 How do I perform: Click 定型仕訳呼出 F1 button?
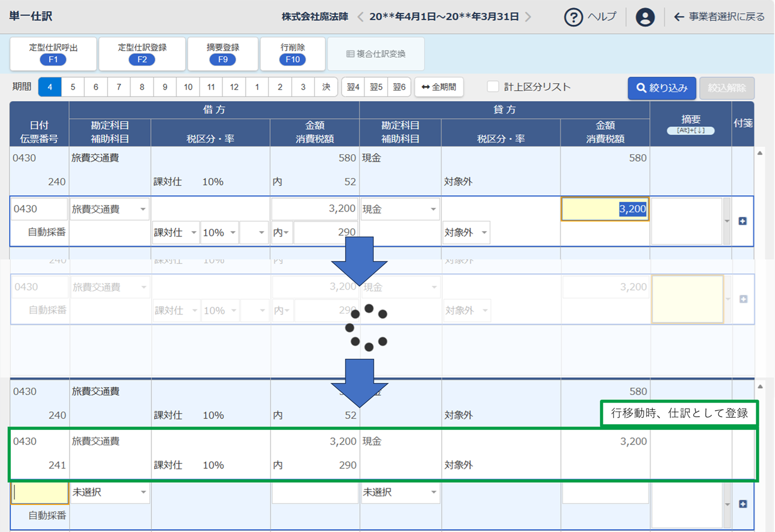pyautogui.click(x=53, y=54)
